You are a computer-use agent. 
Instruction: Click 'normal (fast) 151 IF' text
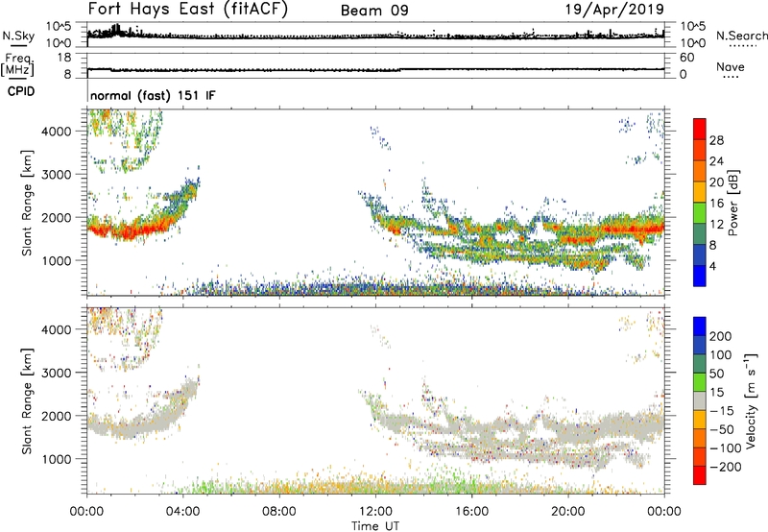(153, 95)
